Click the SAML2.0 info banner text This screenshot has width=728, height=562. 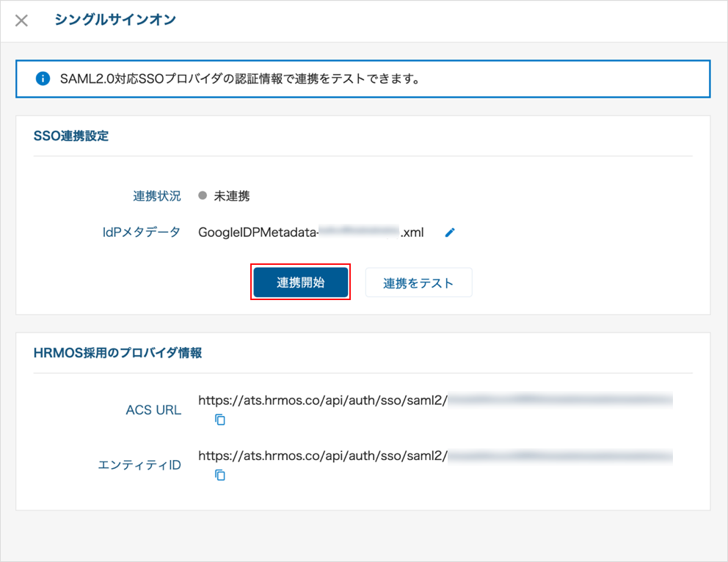point(240,79)
